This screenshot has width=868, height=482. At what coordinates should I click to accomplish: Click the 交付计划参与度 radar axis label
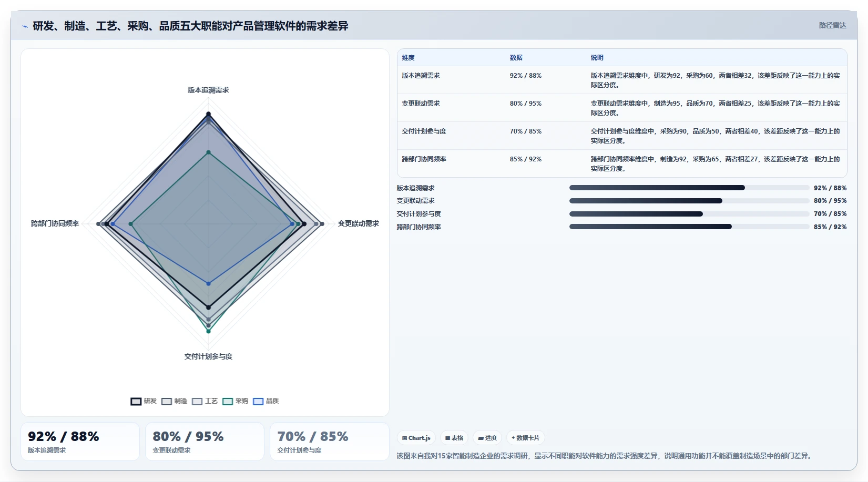[208, 356]
